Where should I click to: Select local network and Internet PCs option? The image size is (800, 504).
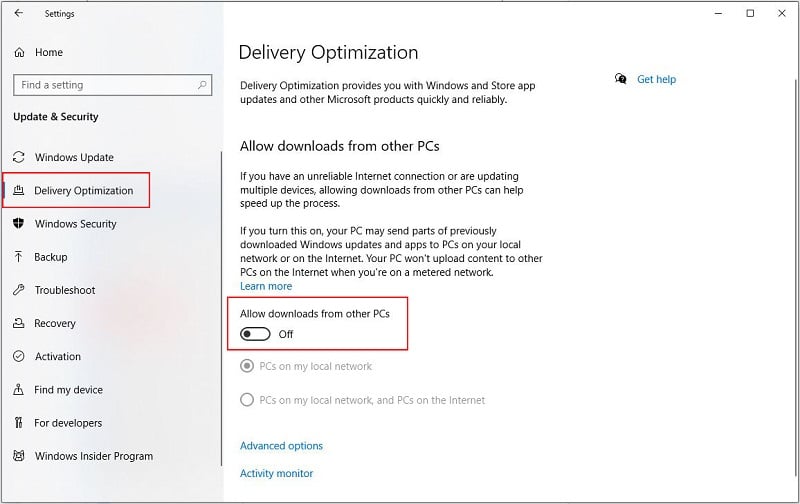247,399
